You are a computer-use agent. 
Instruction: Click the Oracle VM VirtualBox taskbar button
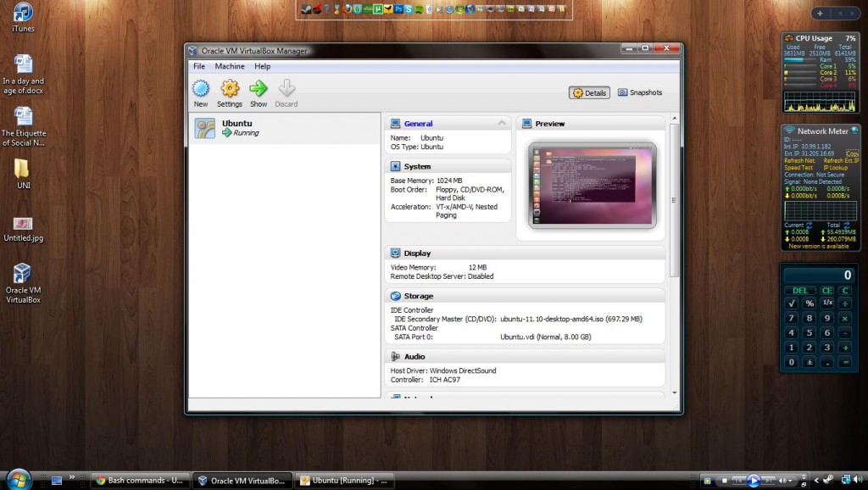click(x=242, y=481)
